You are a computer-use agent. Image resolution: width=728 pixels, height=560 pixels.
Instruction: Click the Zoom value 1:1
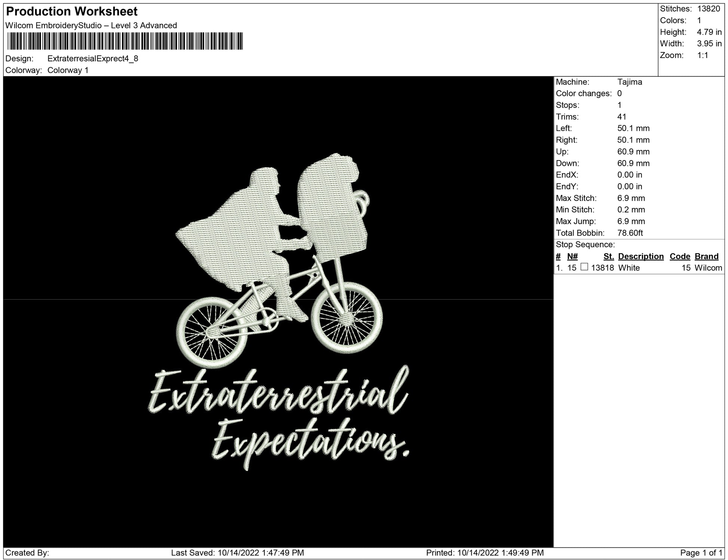[702, 55]
